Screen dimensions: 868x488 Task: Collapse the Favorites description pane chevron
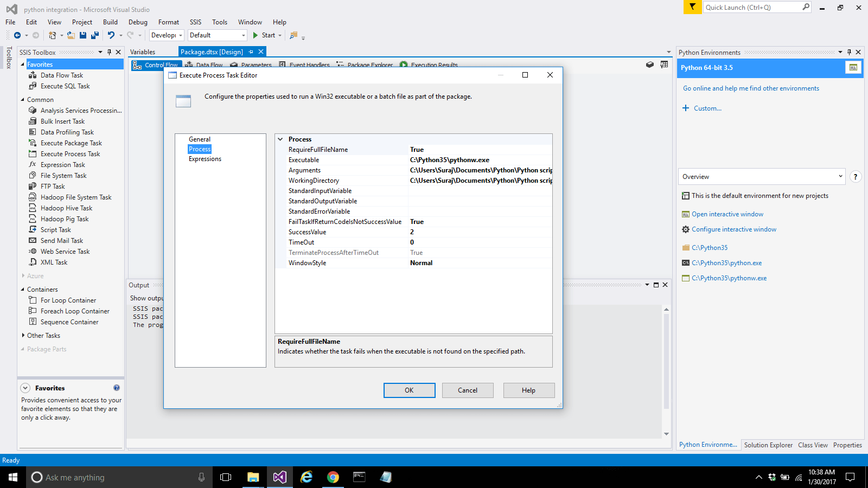point(25,388)
